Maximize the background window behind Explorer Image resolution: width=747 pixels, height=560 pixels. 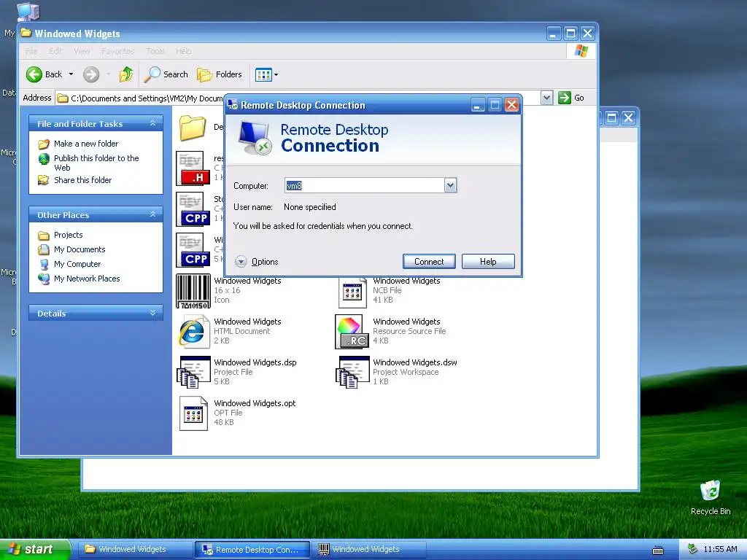612,117
